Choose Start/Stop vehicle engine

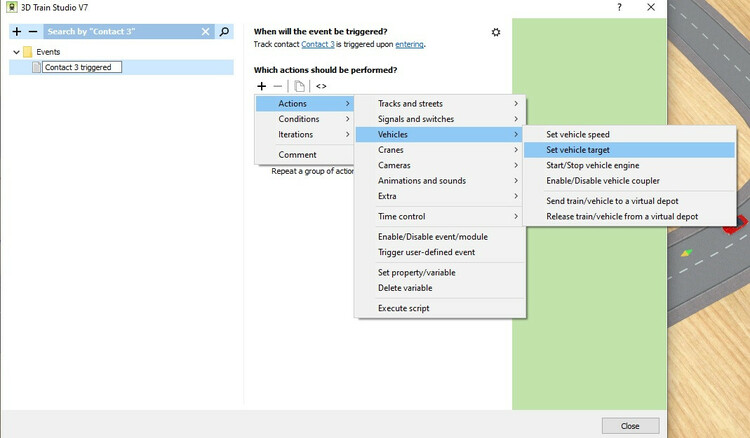pyautogui.click(x=629, y=165)
